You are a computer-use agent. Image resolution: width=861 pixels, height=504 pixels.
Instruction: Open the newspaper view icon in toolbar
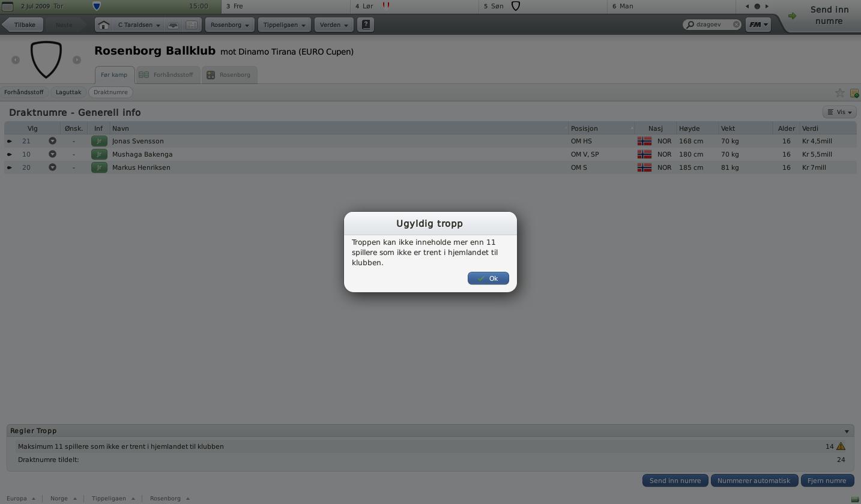[192, 25]
